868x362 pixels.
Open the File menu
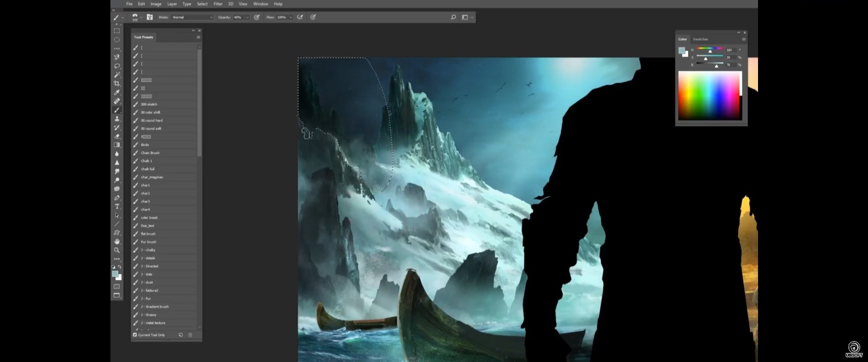coord(129,4)
